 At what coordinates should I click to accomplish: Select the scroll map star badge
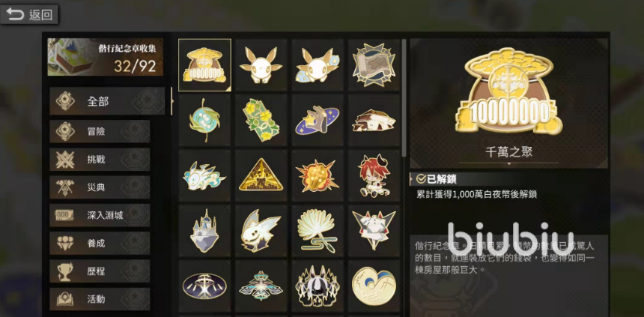374,65
